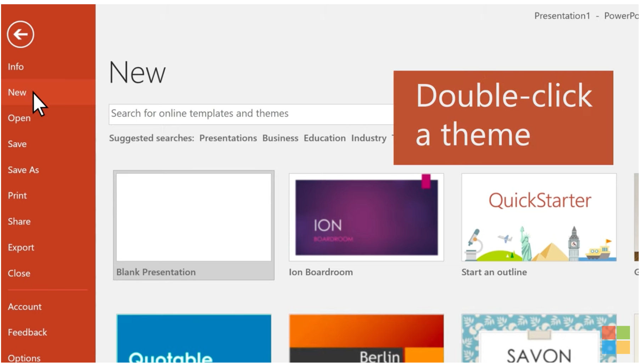Screen dimensions: 639x364
Task: Open the Account settings page
Action: click(25, 307)
